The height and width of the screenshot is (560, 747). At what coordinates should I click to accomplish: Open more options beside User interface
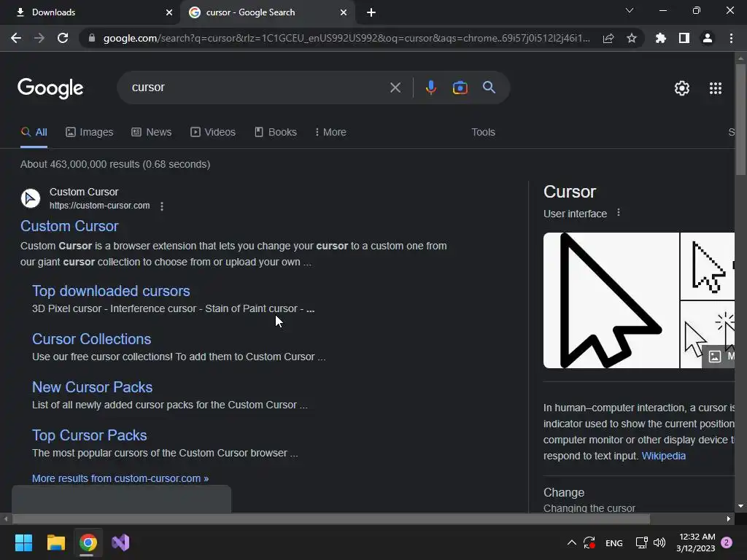(619, 212)
